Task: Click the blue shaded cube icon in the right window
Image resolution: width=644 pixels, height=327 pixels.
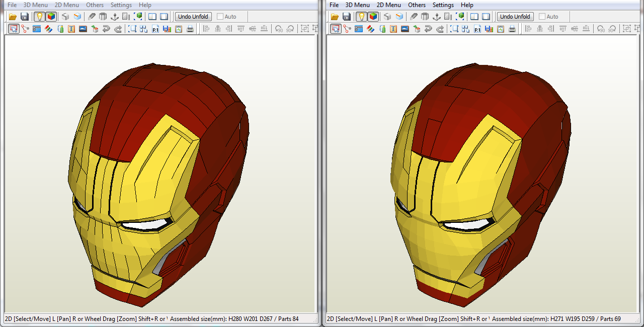Action: [399, 17]
